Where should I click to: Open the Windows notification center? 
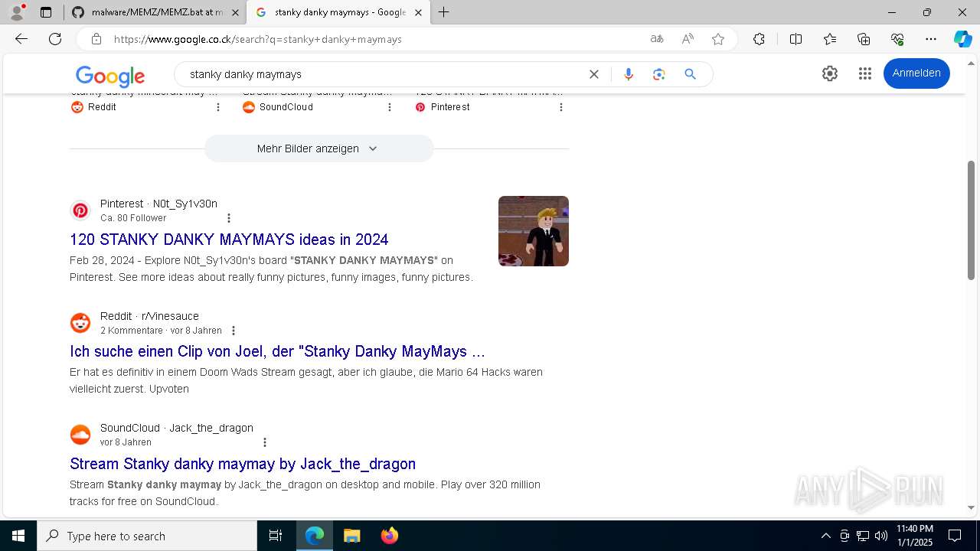(955, 536)
